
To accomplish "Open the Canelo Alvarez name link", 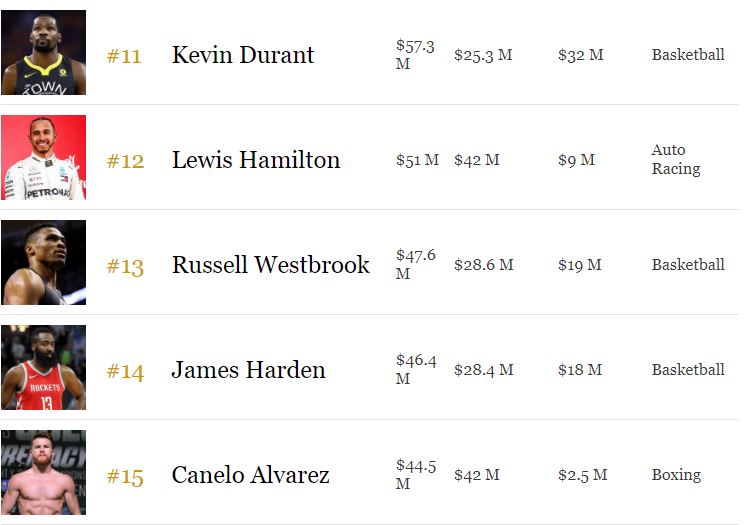I will click(250, 475).
